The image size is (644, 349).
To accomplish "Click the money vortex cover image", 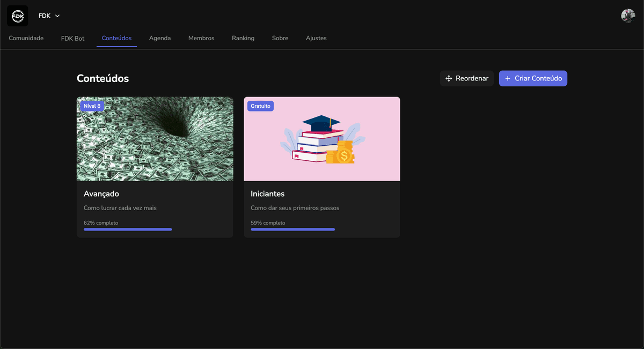I will coord(155,138).
